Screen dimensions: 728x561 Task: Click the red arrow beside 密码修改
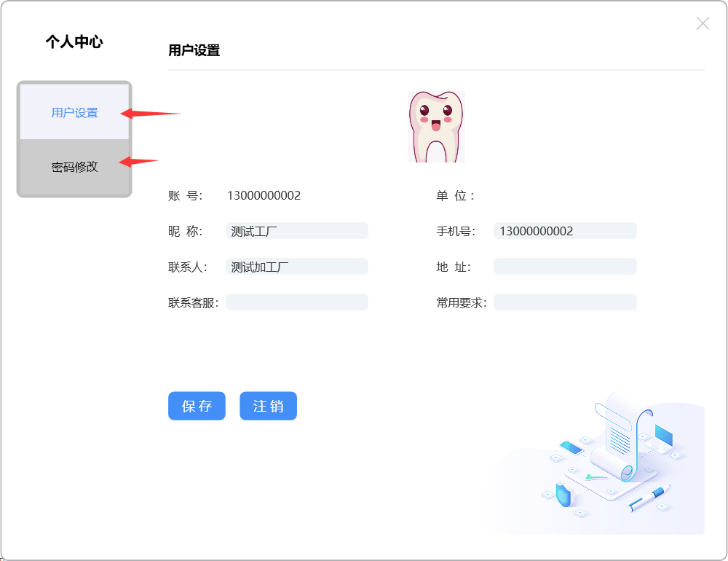tap(138, 162)
